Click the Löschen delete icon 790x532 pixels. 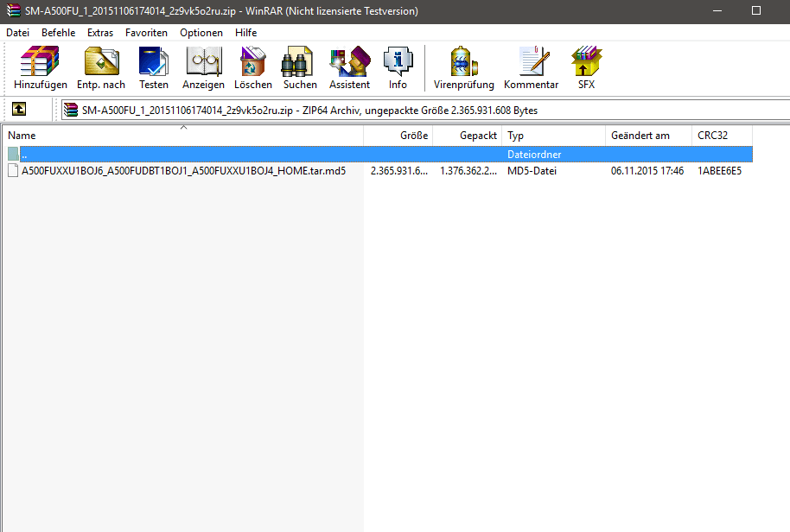253,61
